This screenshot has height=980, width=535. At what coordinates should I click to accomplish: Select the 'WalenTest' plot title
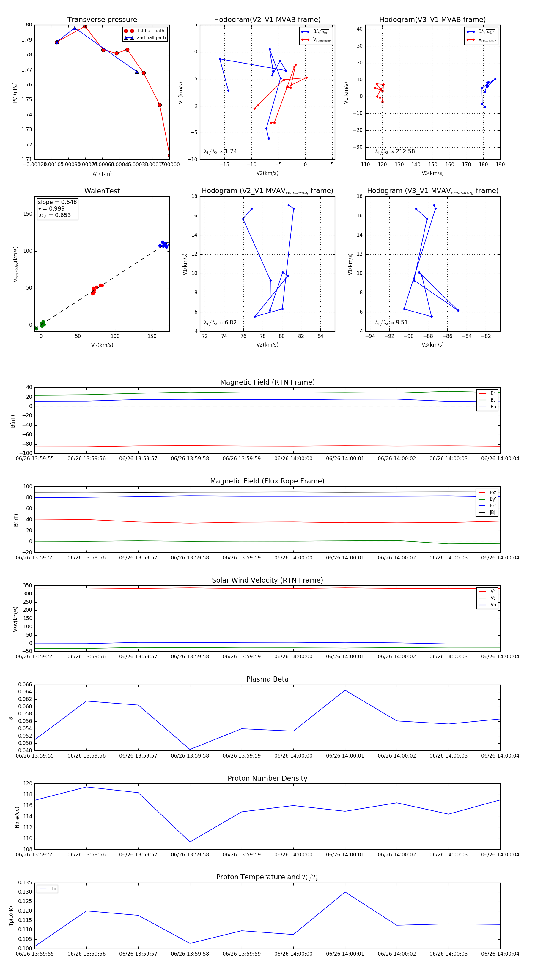coord(102,191)
